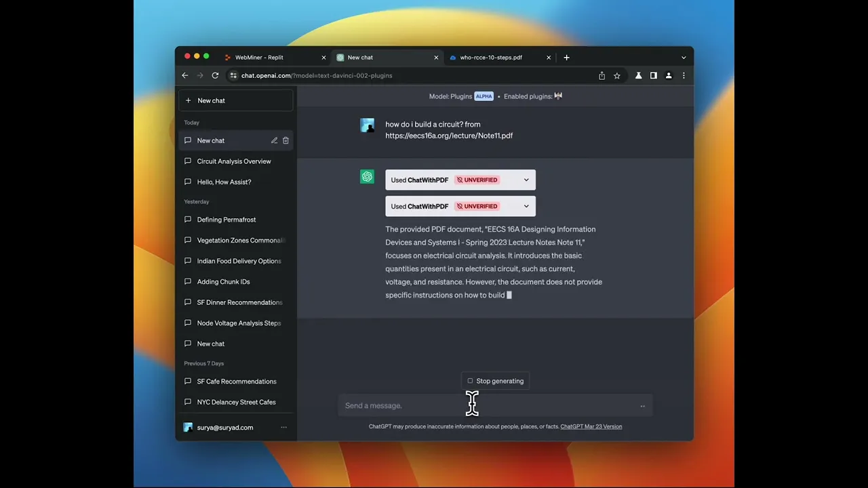Click the share icon in address bar
Viewport: 868px width, 488px height.
click(x=601, y=76)
